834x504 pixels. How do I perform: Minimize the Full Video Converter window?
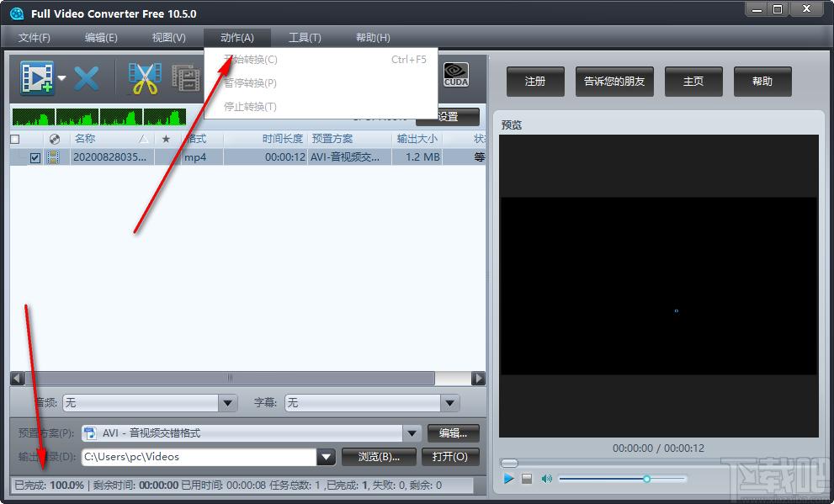757,9
